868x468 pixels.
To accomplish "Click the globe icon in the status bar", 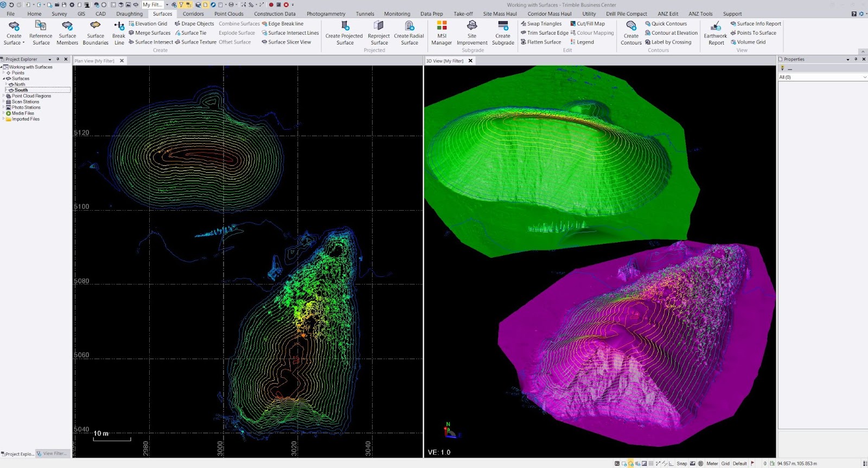I will pos(700,464).
